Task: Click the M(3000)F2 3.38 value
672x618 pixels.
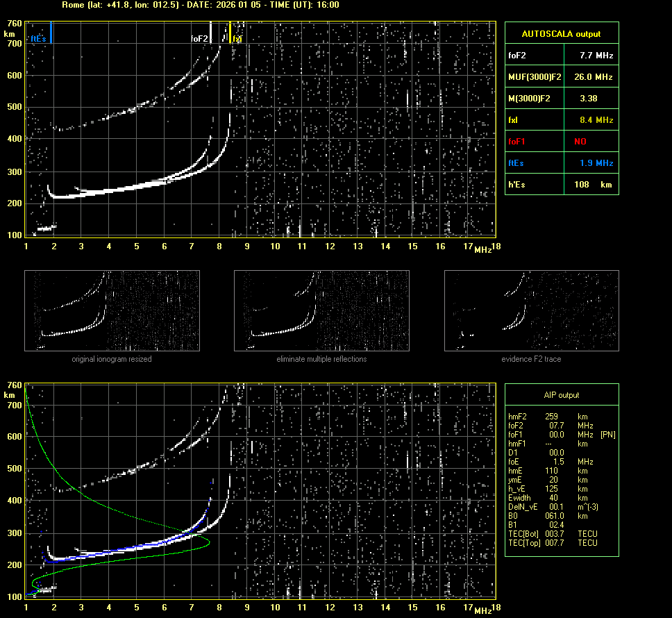Action: click(588, 99)
